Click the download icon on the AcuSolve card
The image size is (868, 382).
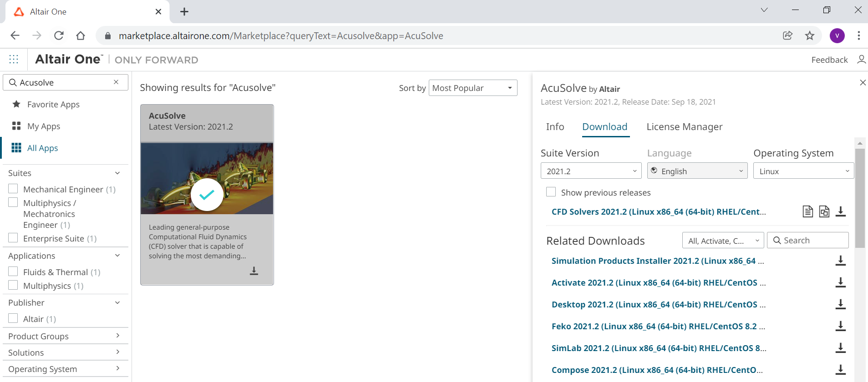(x=254, y=271)
